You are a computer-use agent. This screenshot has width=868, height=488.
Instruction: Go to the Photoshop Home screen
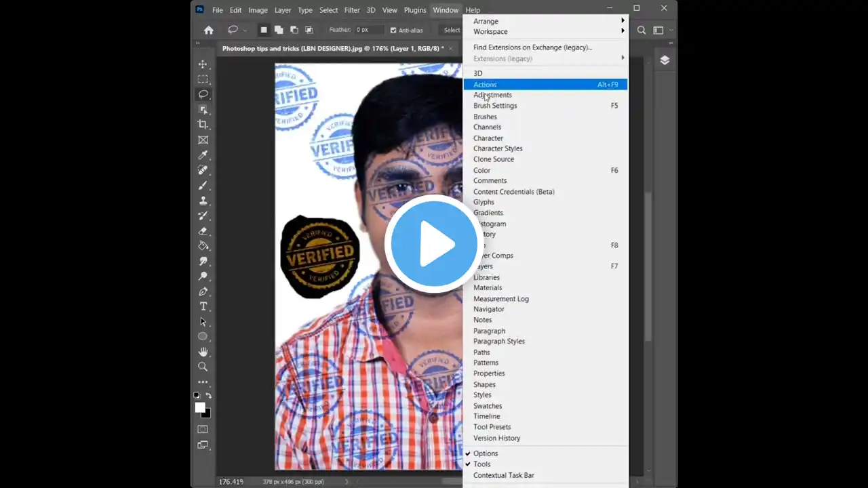pyautogui.click(x=209, y=30)
